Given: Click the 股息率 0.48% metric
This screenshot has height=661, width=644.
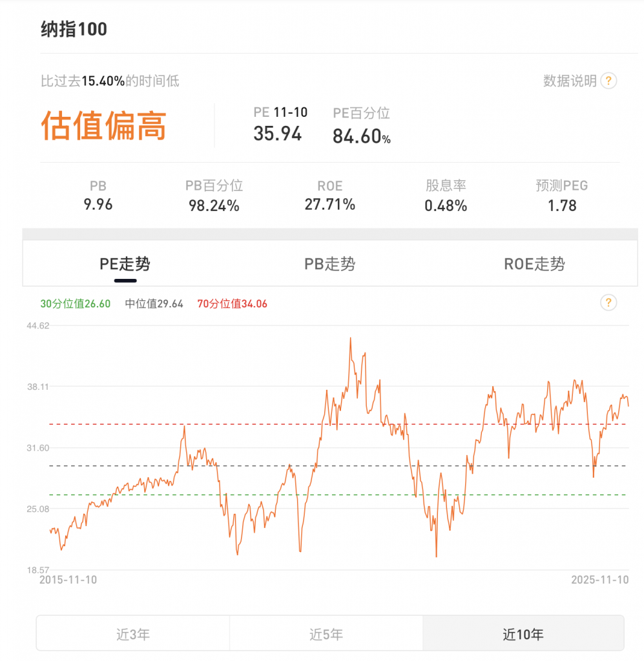Looking at the screenshot, I should click(445, 205).
